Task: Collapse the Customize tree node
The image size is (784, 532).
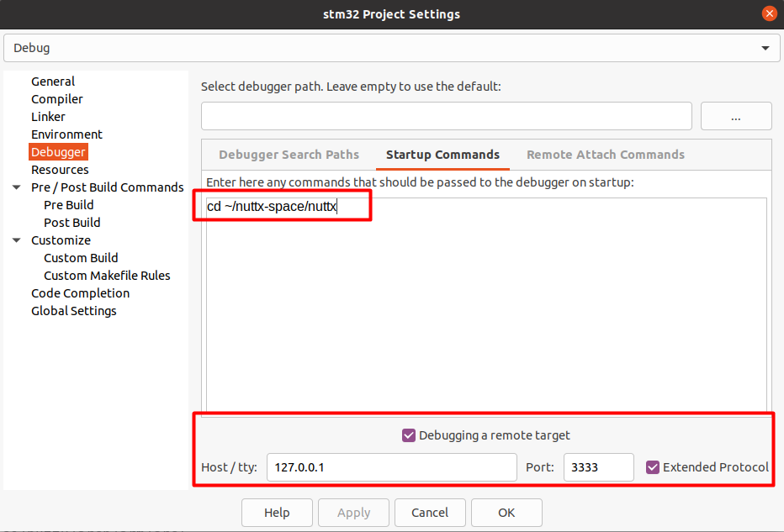Action: [17, 240]
